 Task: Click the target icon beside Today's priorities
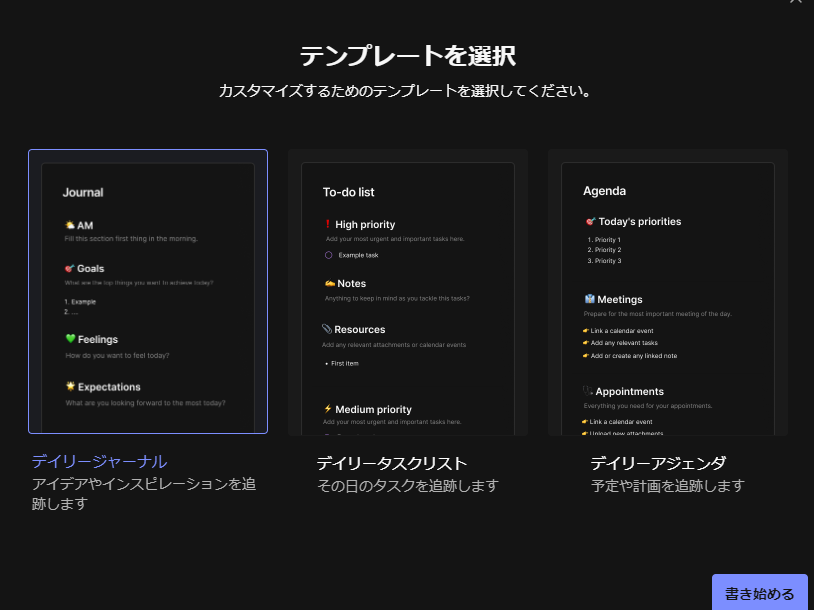[x=590, y=221]
